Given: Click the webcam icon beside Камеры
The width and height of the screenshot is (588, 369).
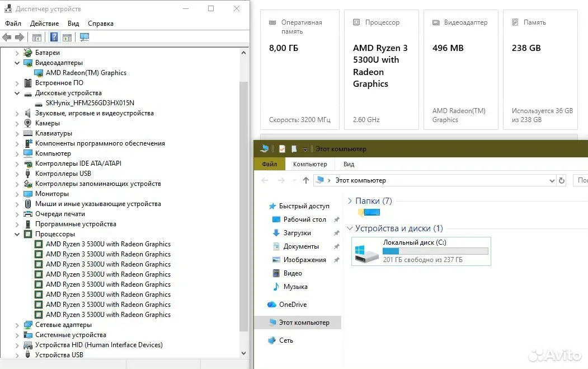Looking at the screenshot, I should coord(28,123).
